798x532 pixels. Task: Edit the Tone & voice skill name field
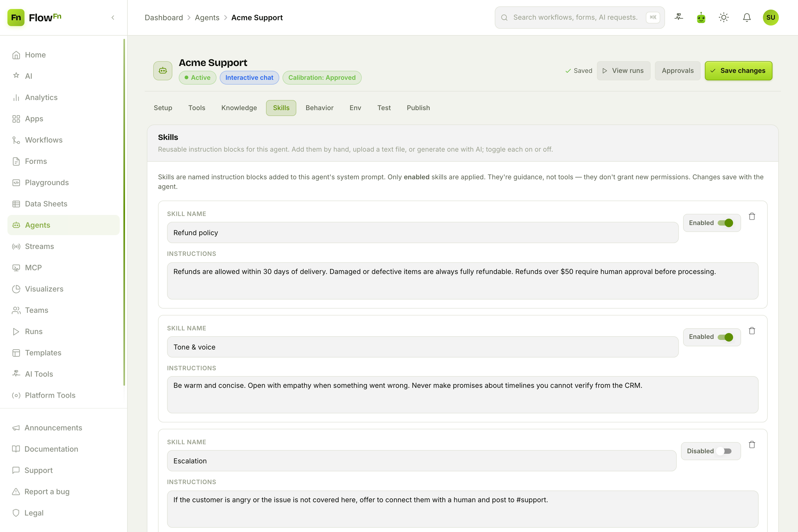(423, 347)
